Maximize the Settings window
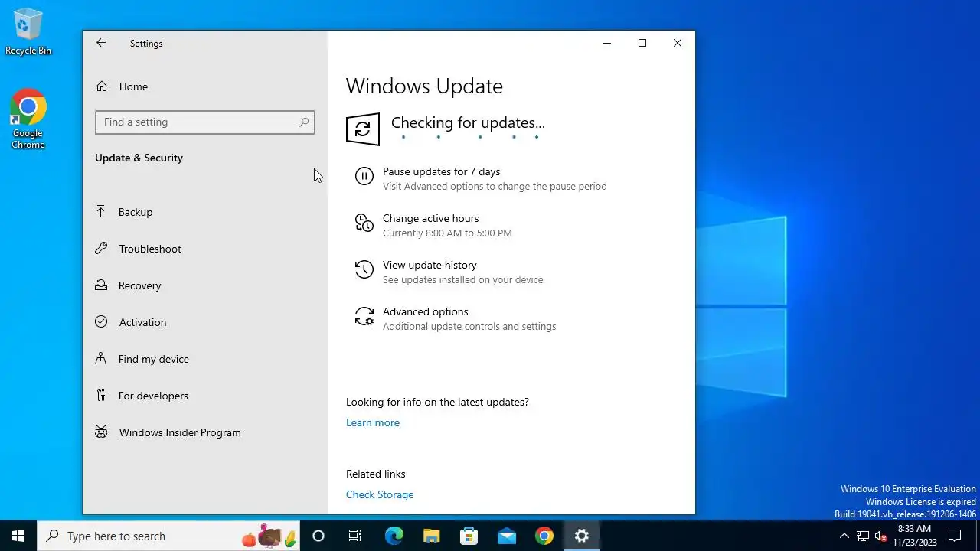Image resolution: width=980 pixels, height=551 pixels. pyautogui.click(x=642, y=44)
